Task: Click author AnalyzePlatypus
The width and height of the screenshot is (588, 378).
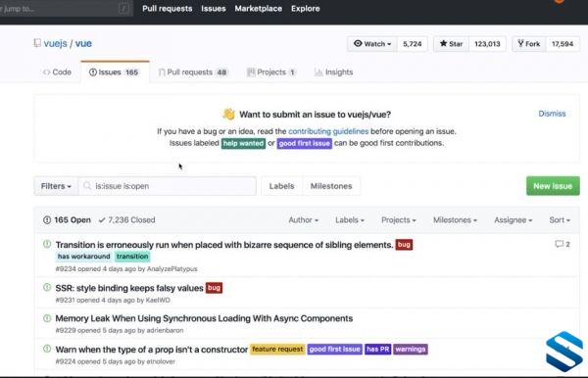Action: pyautogui.click(x=172, y=269)
